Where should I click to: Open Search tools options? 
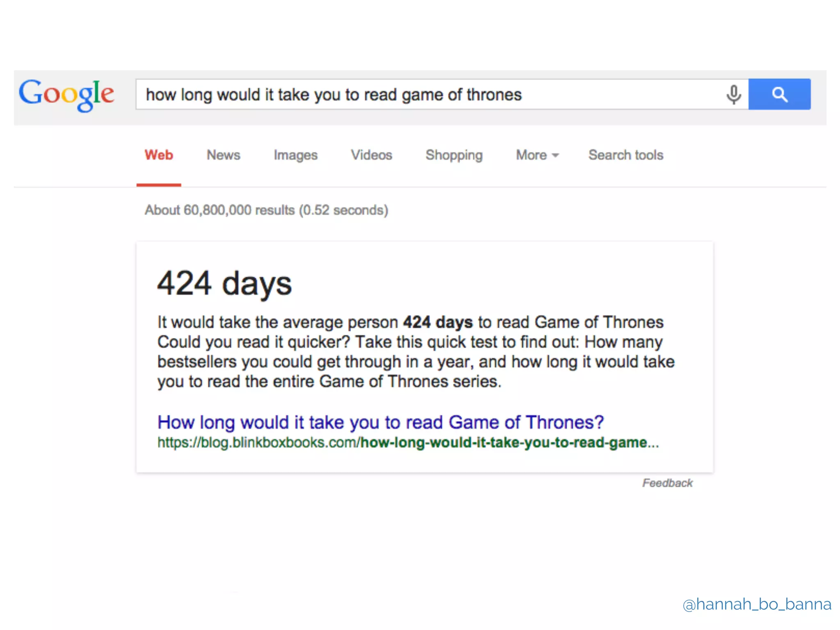625,155
